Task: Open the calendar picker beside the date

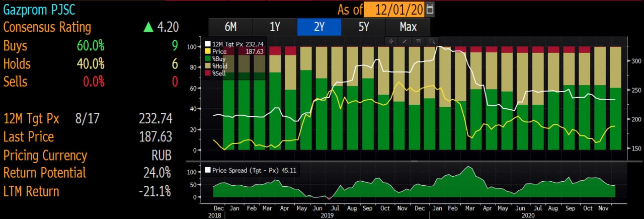Action: 429,9
